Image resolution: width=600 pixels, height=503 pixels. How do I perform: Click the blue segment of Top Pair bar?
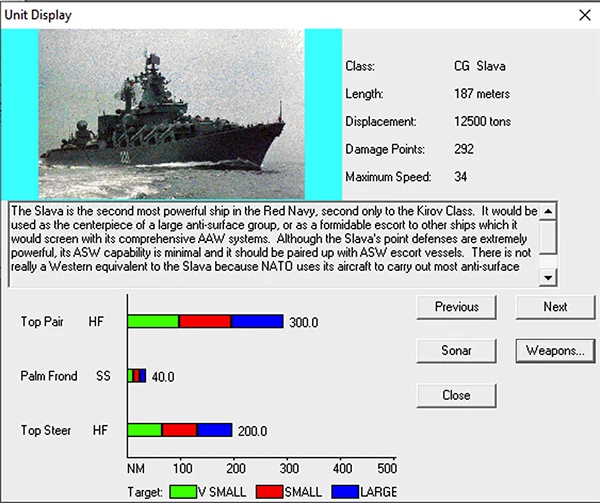257,322
